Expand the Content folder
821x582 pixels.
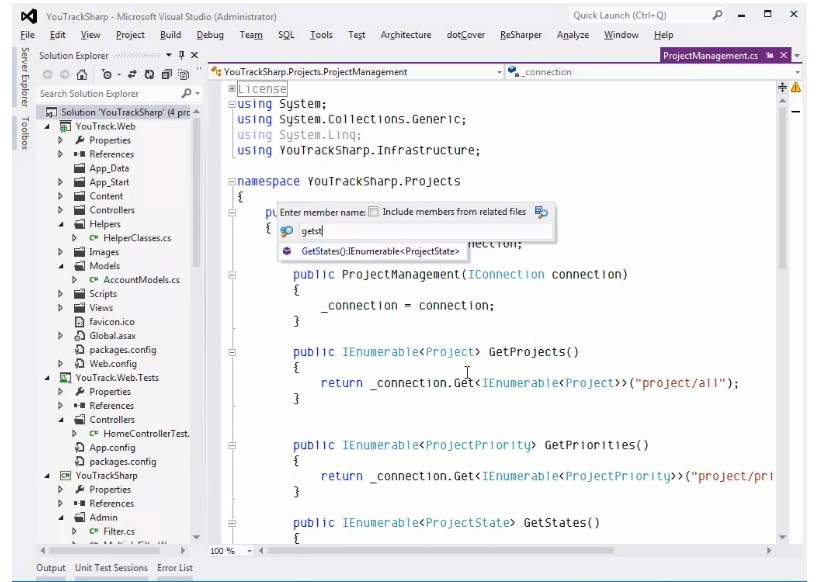point(61,196)
